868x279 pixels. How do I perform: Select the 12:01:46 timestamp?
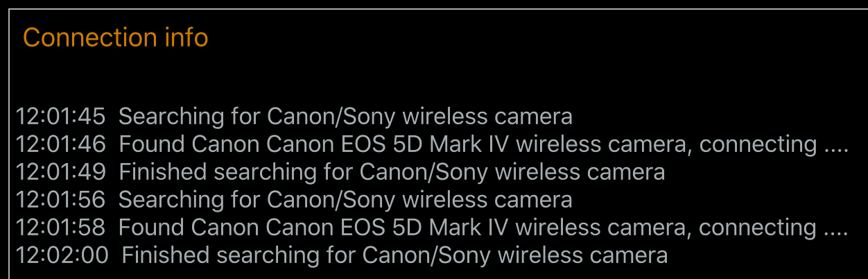point(60,144)
